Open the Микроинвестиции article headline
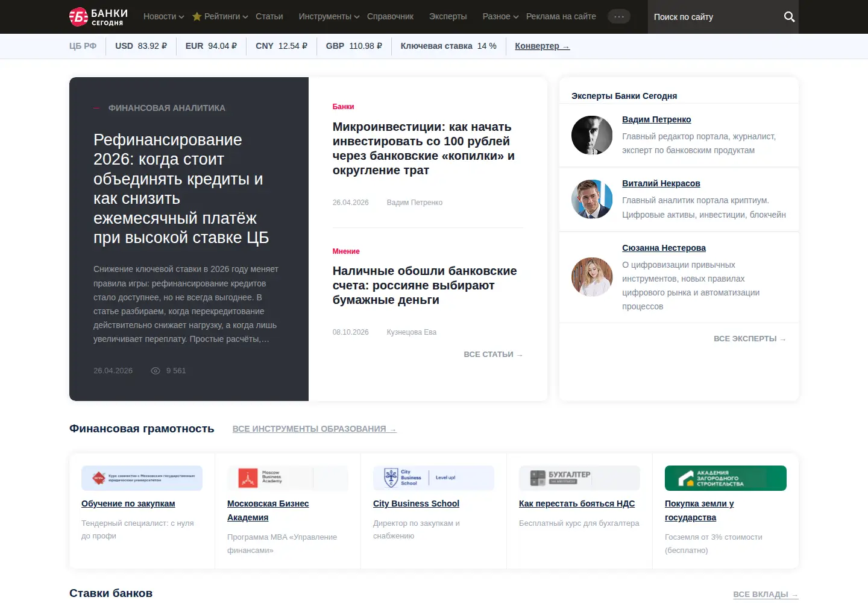 click(424, 148)
